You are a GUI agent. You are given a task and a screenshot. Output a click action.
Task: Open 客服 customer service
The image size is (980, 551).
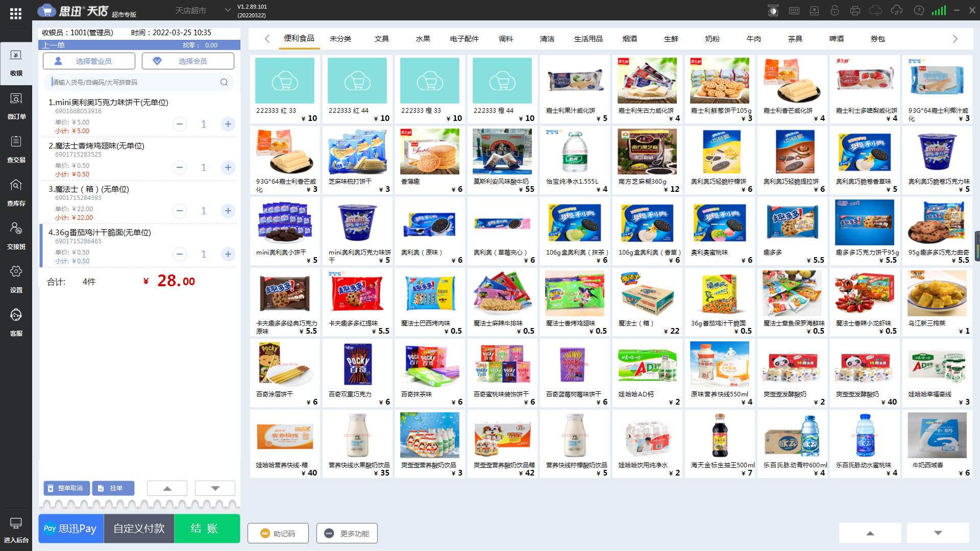16,323
